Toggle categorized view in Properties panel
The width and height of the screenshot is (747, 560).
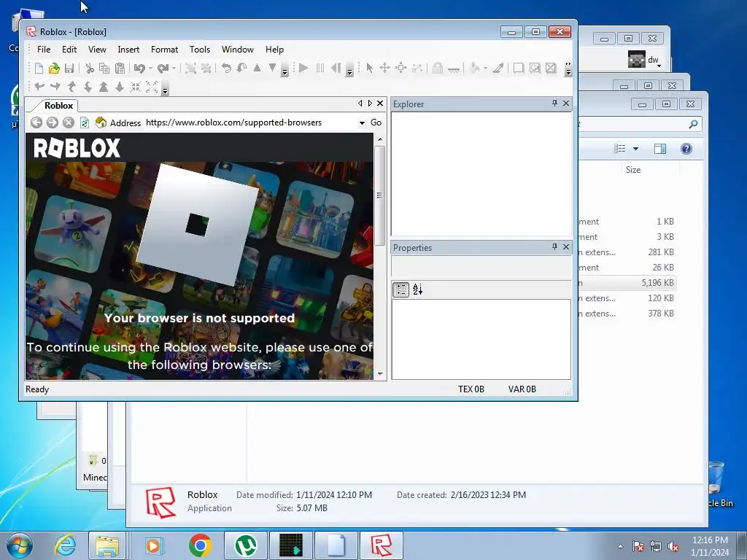click(x=400, y=289)
